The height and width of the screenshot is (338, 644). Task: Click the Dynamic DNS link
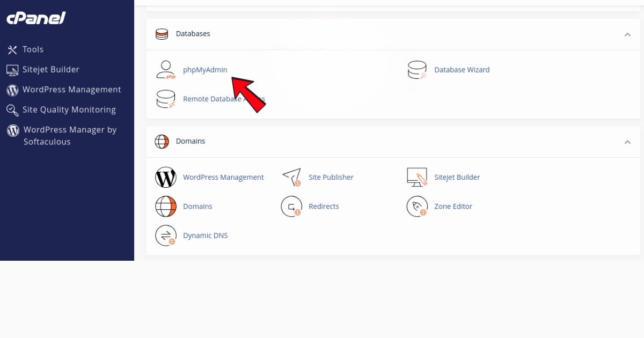pyautogui.click(x=205, y=236)
